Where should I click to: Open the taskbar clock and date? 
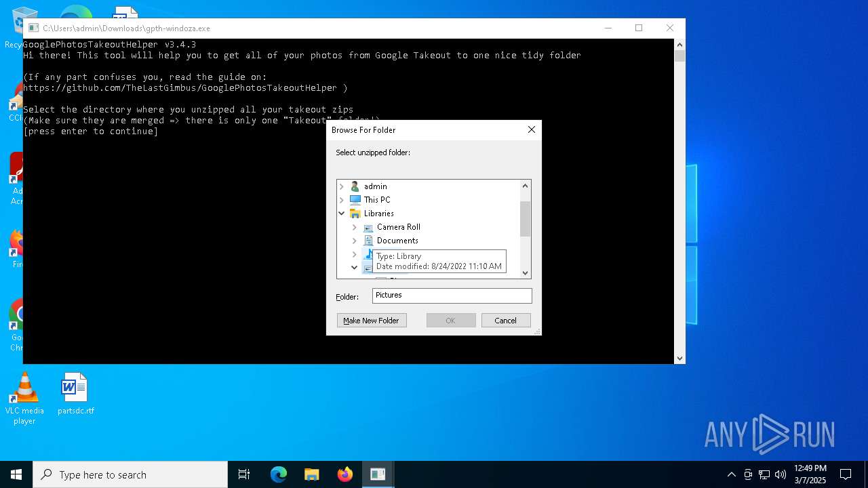(810, 474)
